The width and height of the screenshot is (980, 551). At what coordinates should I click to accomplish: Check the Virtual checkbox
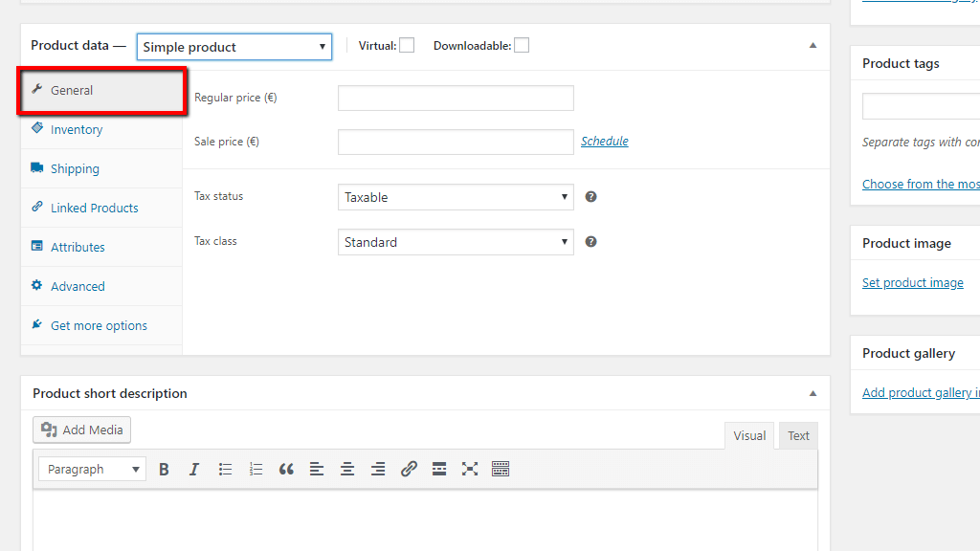(407, 45)
